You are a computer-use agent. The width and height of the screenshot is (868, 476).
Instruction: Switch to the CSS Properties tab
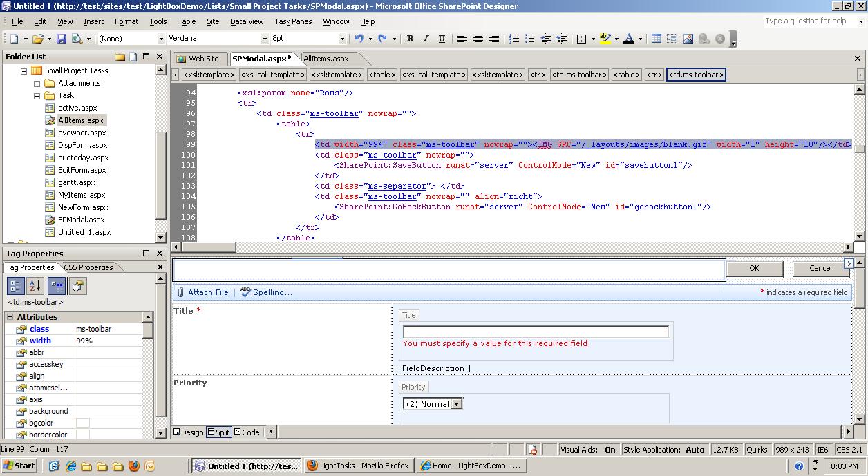88,267
